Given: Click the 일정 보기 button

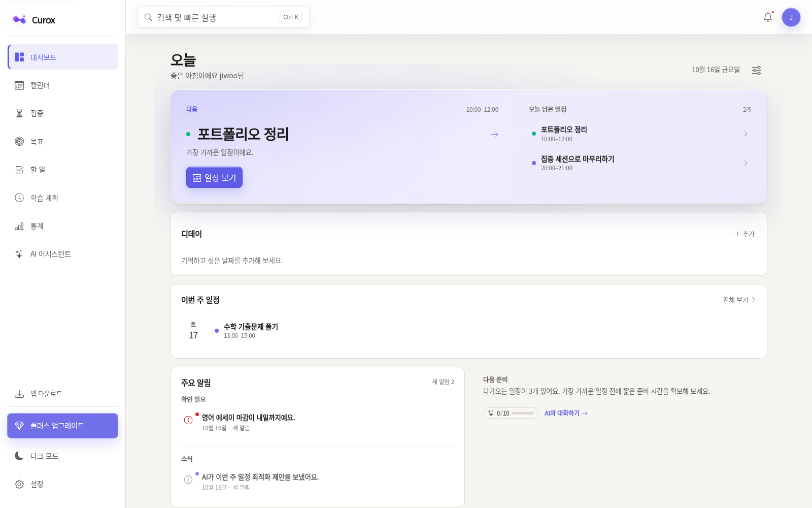Looking at the screenshot, I should click(x=214, y=177).
